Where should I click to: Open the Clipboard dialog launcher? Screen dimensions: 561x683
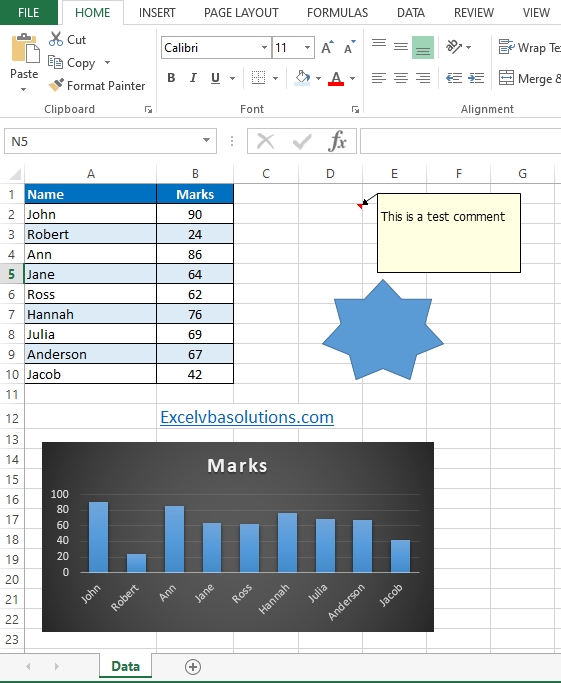(149, 110)
